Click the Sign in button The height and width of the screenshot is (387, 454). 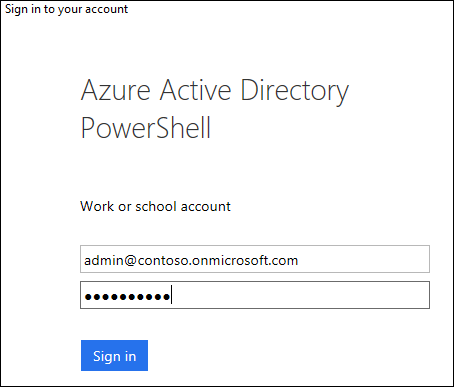pos(114,355)
